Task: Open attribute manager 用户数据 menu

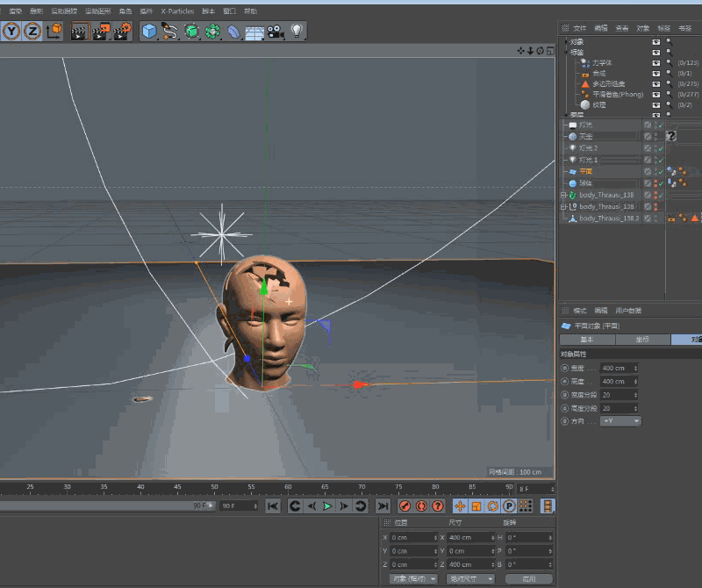Action: coord(628,311)
